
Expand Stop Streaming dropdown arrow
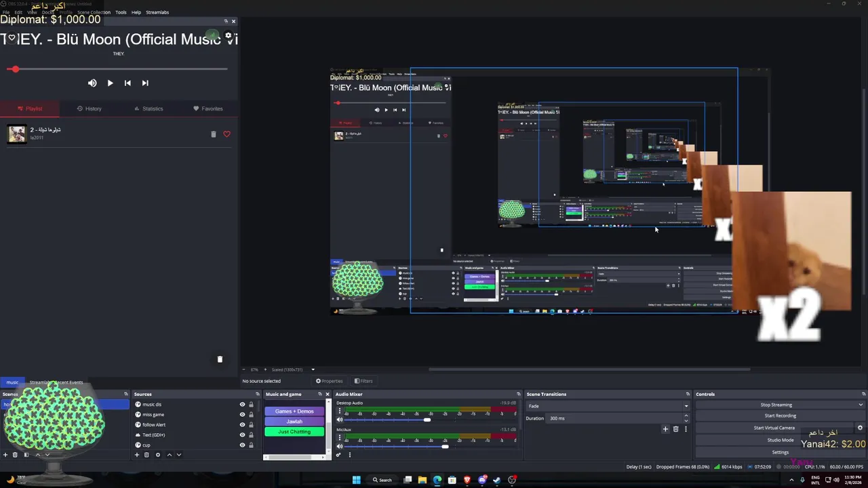[x=861, y=405]
